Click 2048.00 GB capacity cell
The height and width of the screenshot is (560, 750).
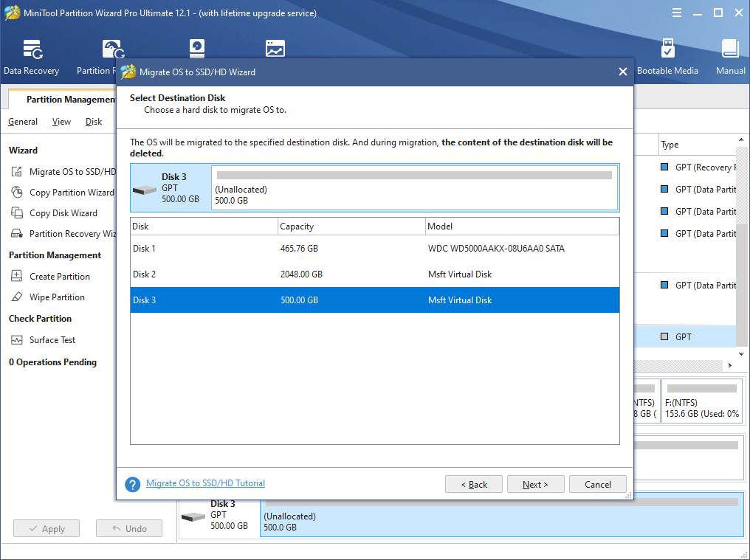301,274
